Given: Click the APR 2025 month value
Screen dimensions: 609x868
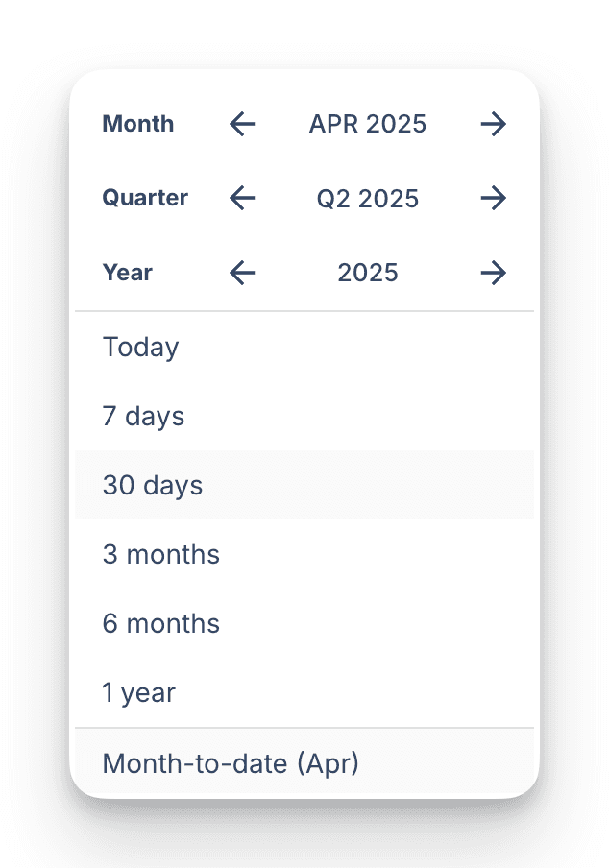Looking at the screenshot, I should (368, 124).
